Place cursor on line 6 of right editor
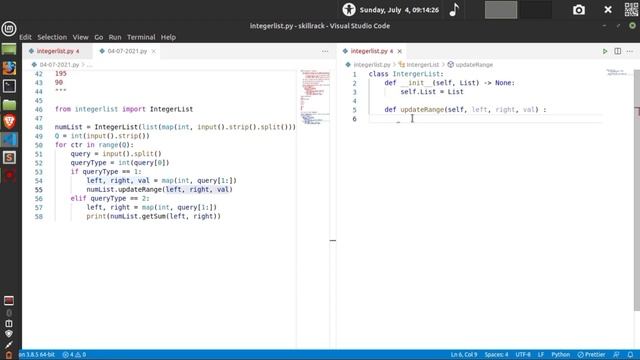 coord(485,119)
